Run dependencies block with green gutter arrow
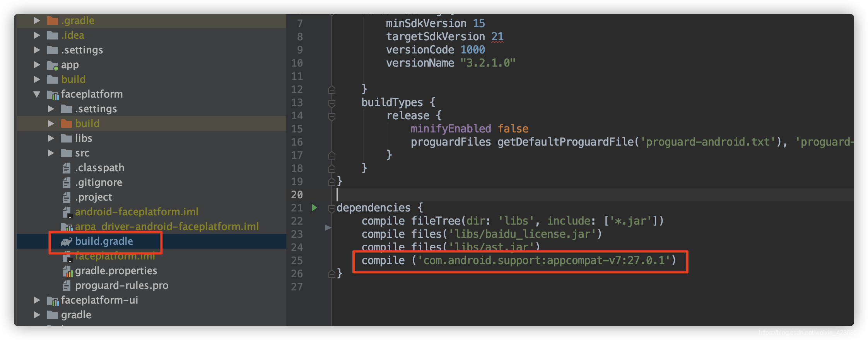This screenshot has width=868, height=340. (314, 208)
